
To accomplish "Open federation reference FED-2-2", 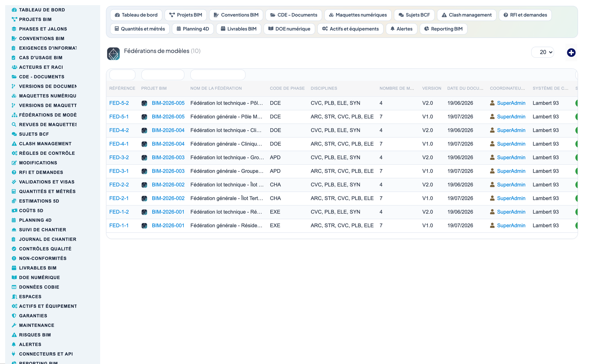I will click(x=119, y=185).
